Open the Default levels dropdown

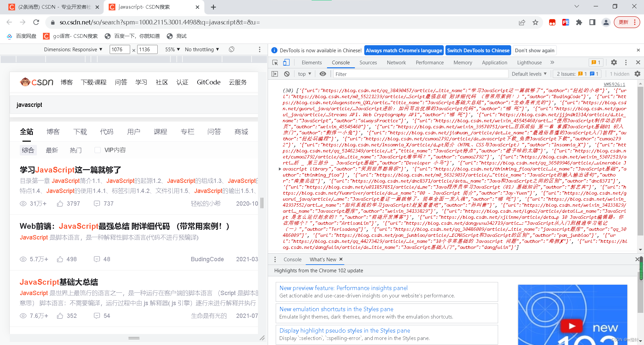tap(529, 74)
